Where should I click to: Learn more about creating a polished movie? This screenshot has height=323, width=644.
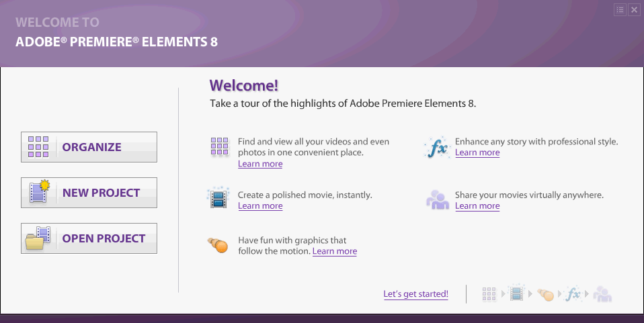click(260, 206)
